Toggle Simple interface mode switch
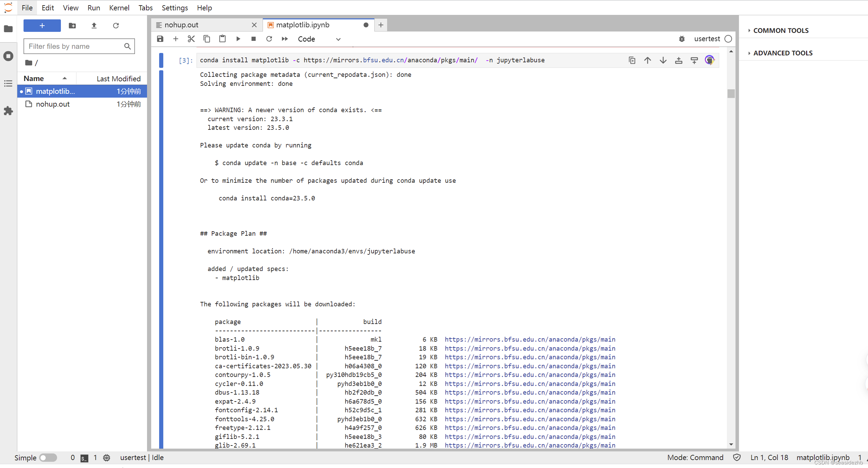The image size is (868, 468). click(48, 458)
